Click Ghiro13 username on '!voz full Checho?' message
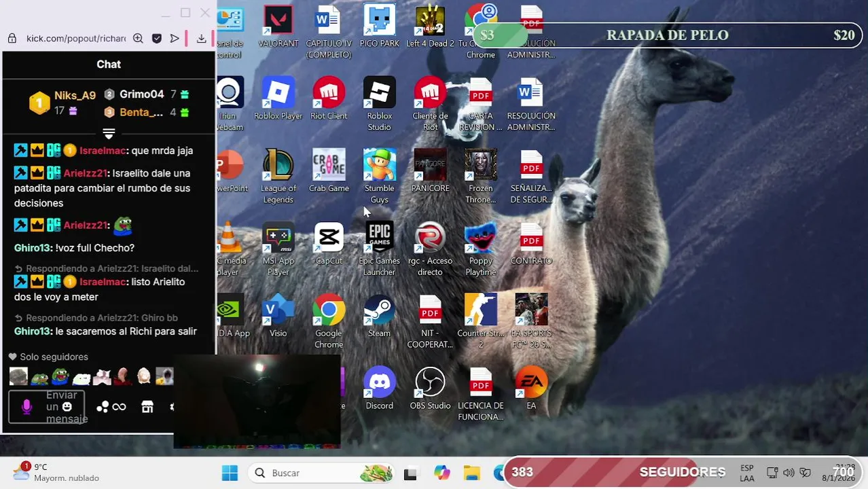Screen dimensions: 868x489 33,248
